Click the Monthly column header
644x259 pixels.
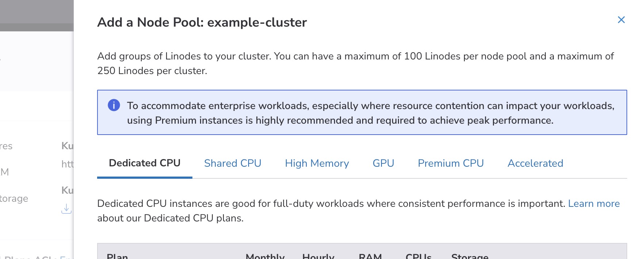tap(265, 256)
